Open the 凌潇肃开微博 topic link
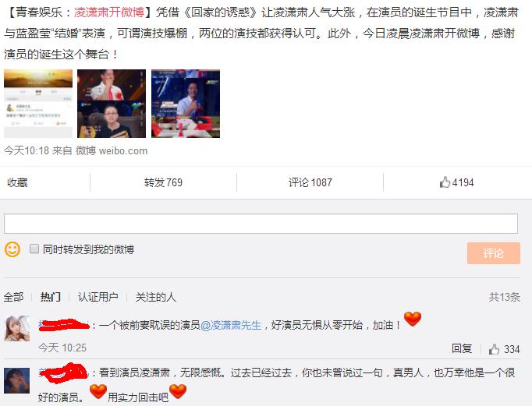 109,12
